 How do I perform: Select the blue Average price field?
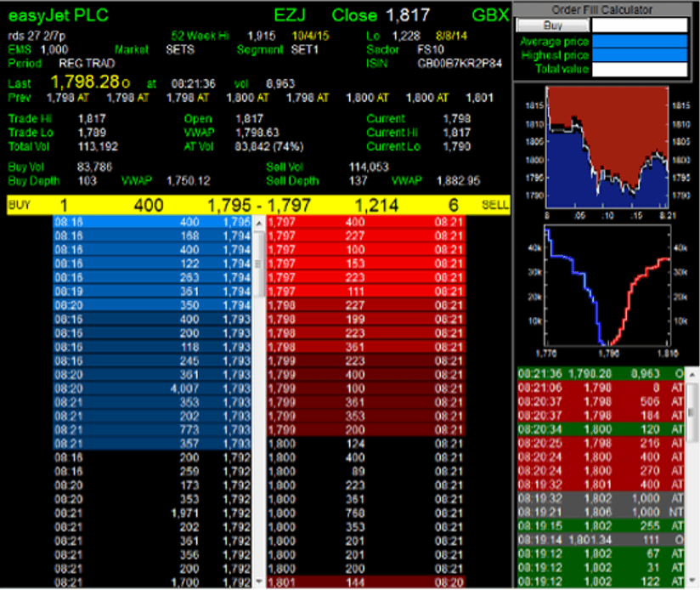click(639, 41)
